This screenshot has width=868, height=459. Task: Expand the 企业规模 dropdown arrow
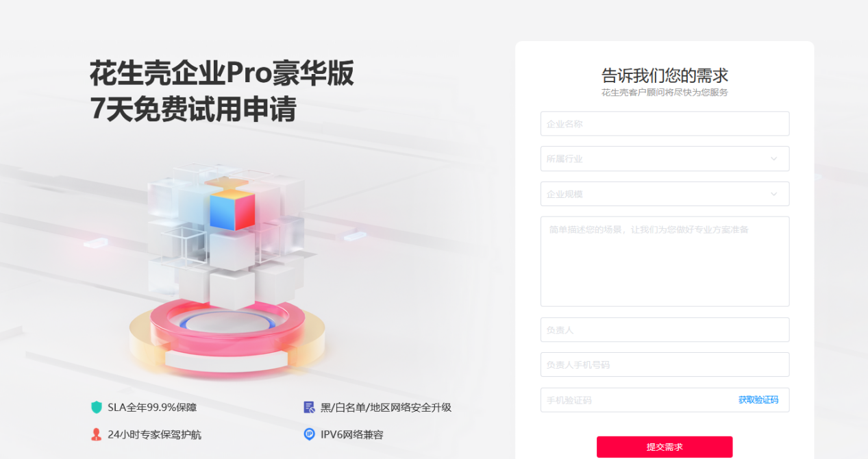click(773, 194)
